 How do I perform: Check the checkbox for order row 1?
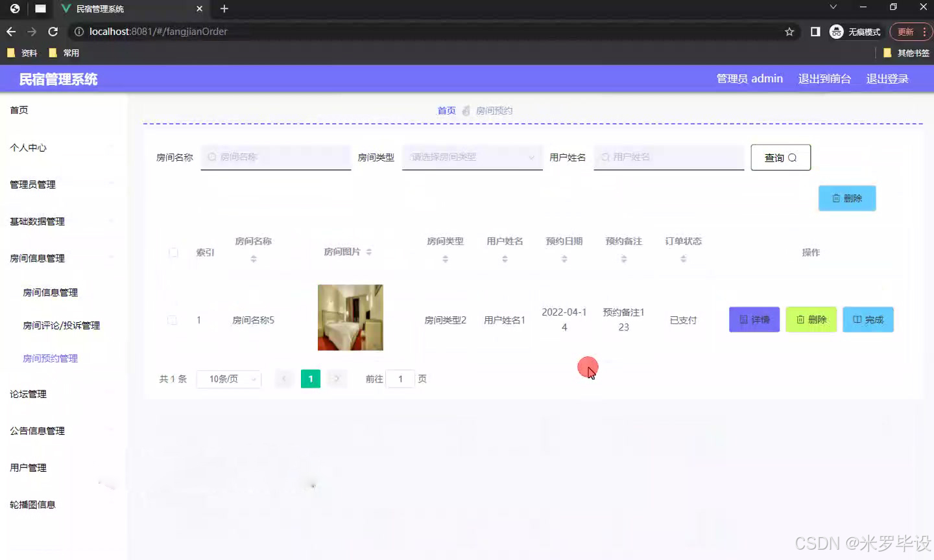coord(173,320)
